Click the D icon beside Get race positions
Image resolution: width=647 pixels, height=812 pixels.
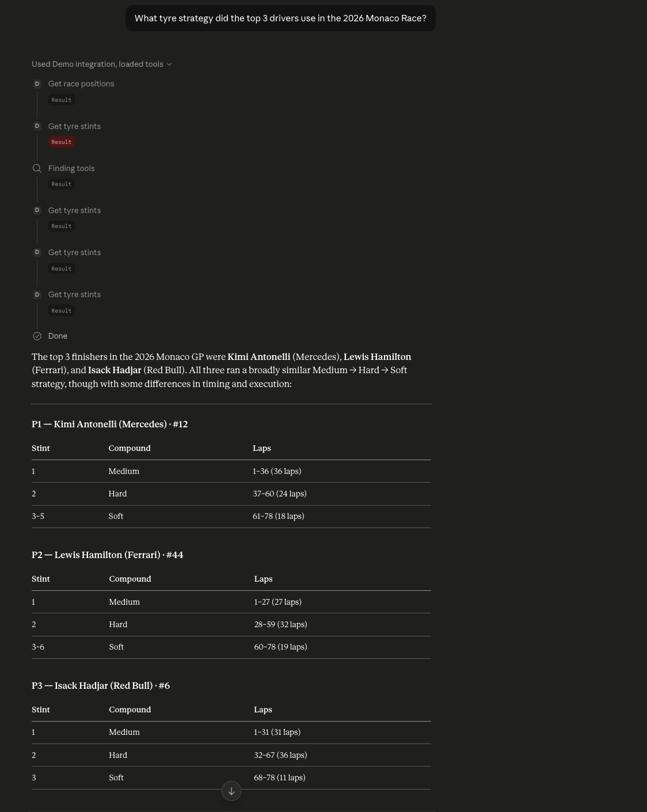(37, 84)
